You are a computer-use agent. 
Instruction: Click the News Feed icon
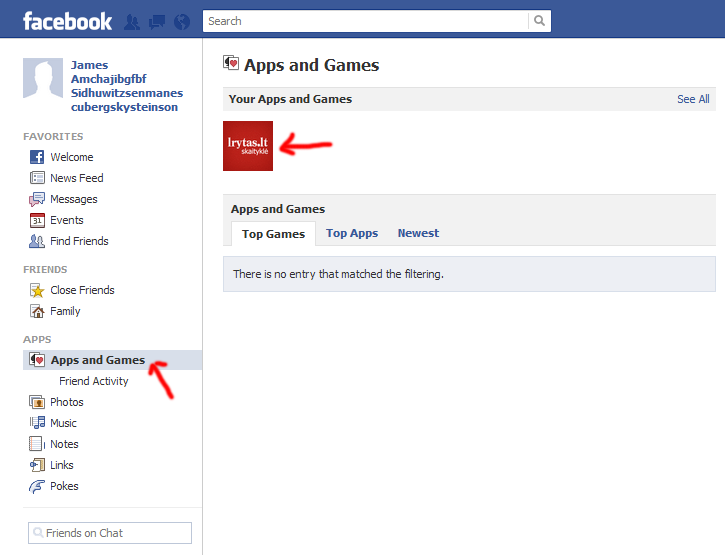(37, 178)
